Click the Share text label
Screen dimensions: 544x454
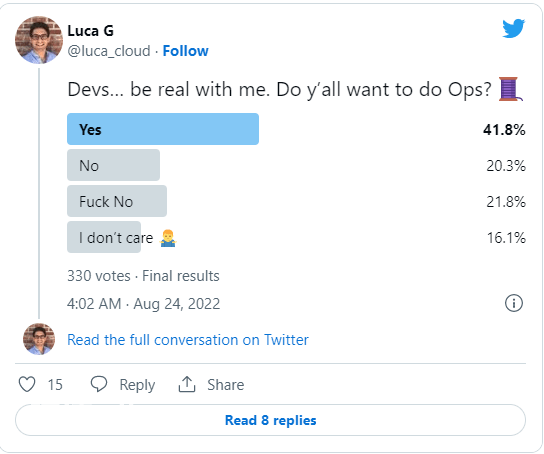(x=226, y=385)
